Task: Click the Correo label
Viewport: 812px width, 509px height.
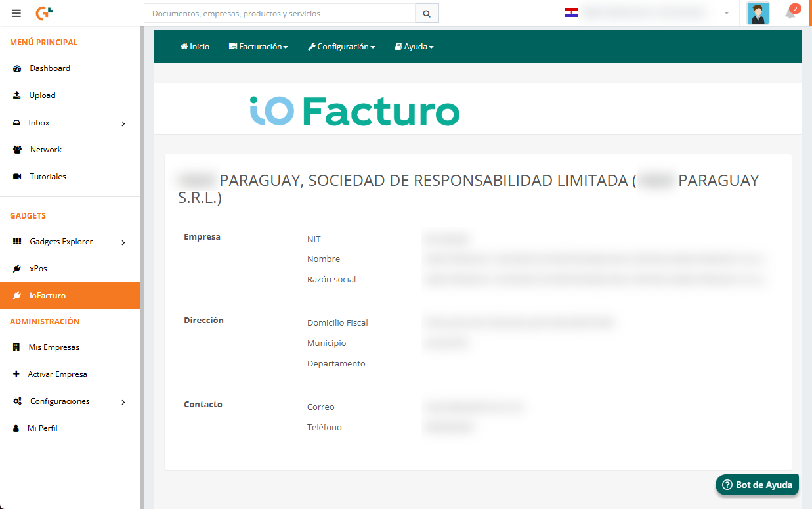Action: click(x=321, y=407)
